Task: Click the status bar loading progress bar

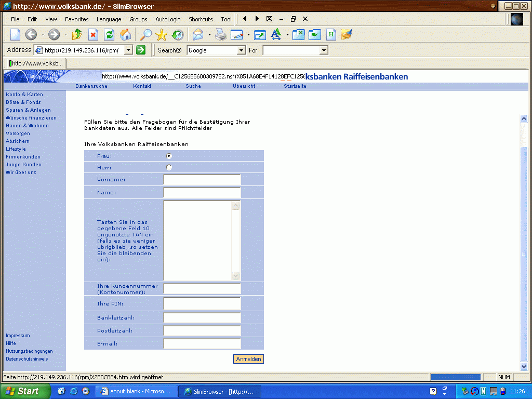Action: 456,377
